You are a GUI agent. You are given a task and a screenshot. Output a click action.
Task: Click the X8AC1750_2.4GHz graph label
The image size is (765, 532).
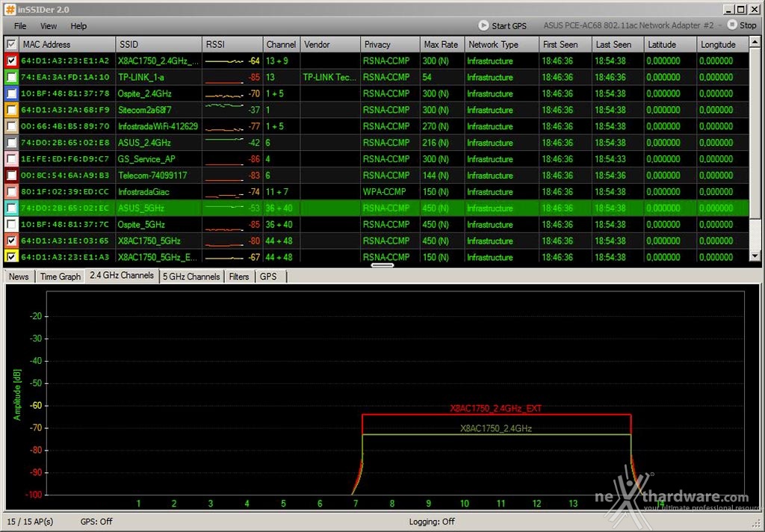pos(496,429)
